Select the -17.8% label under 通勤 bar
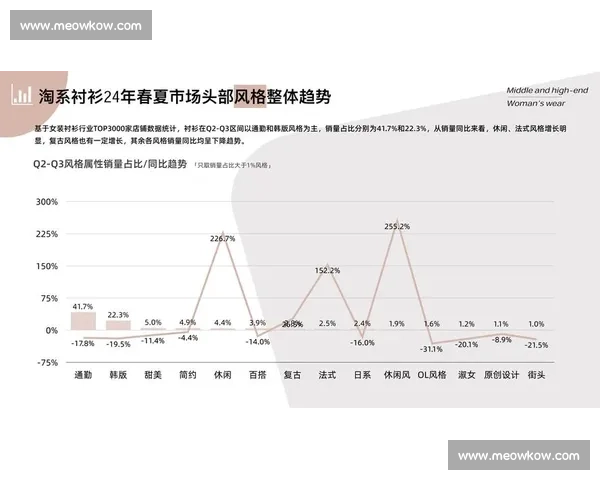Screen dimensions: 600x480 coord(83,343)
